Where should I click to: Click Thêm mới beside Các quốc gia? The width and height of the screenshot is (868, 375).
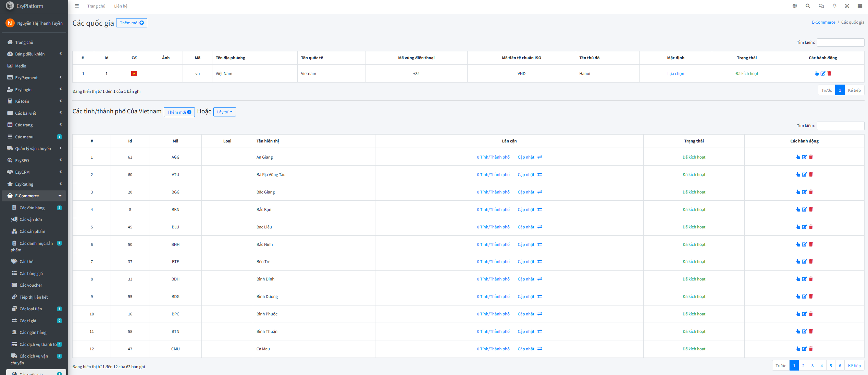[x=132, y=23]
